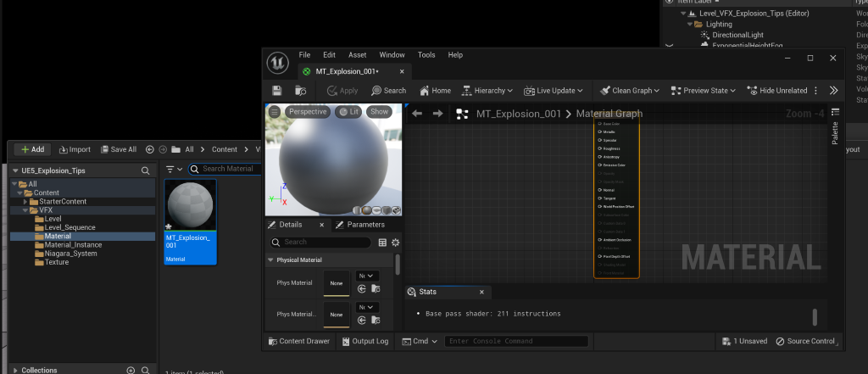Open Content Browser filter dropdown
Image resolution: width=868 pixels, height=374 pixels.
(174, 169)
